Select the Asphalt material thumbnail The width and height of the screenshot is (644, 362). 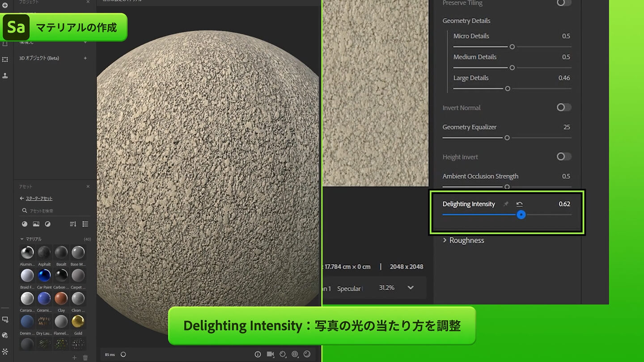44,253
